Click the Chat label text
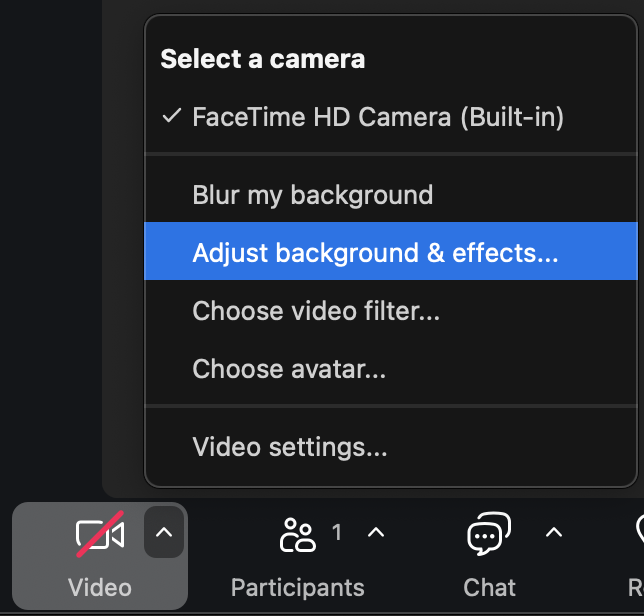Viewport: 644px width, 616px height. [490, 587]
